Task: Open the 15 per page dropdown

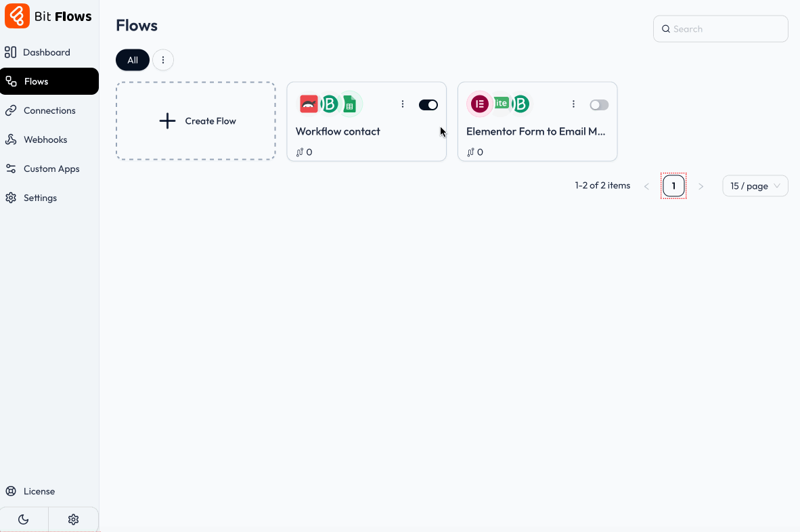Action: tap(755, 185)
